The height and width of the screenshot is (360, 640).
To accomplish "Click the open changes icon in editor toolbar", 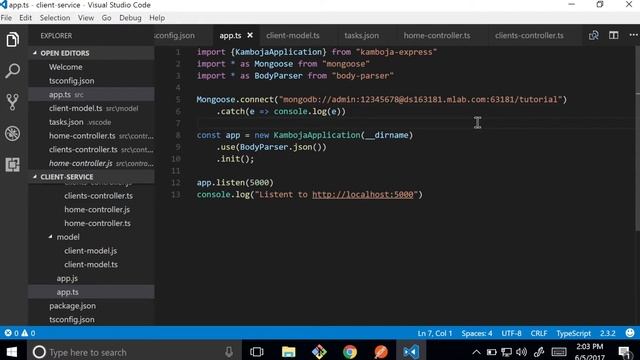I will pos(593,36).
